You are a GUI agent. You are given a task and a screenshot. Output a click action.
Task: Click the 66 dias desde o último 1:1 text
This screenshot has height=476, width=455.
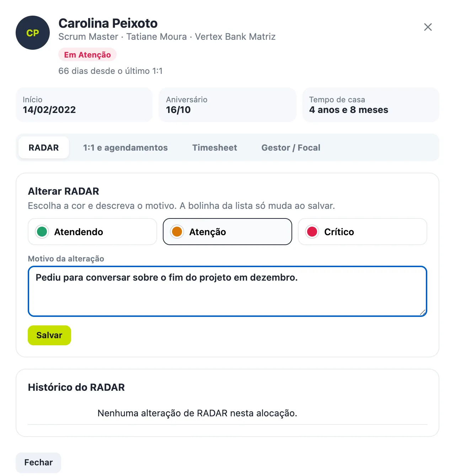tap(111, 71)
